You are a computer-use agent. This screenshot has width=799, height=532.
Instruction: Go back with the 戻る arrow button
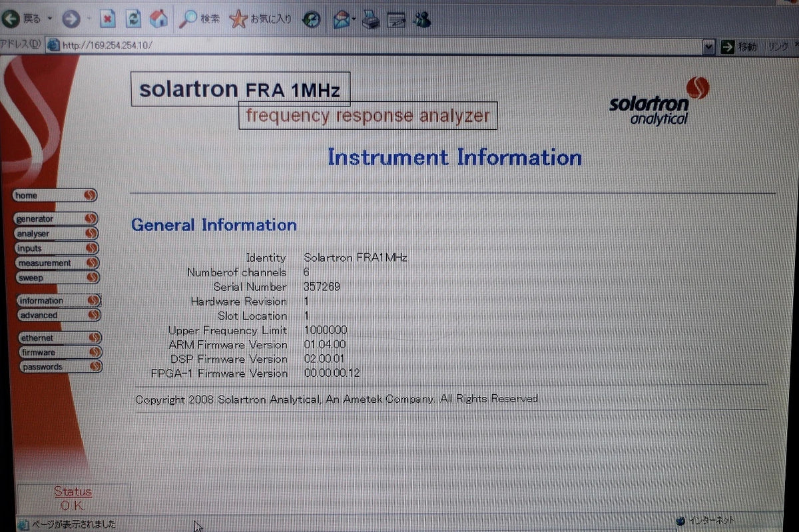21,19
